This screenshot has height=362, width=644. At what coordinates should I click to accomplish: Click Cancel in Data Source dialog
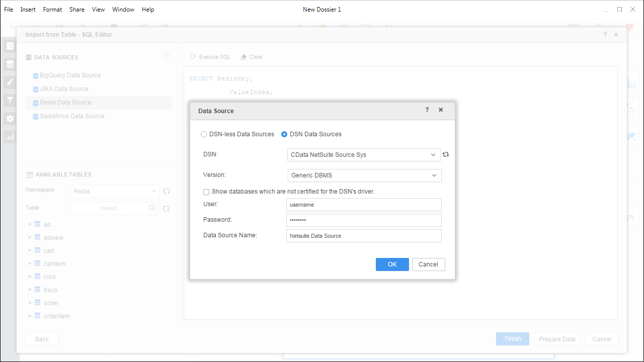(x=428, y=264)
